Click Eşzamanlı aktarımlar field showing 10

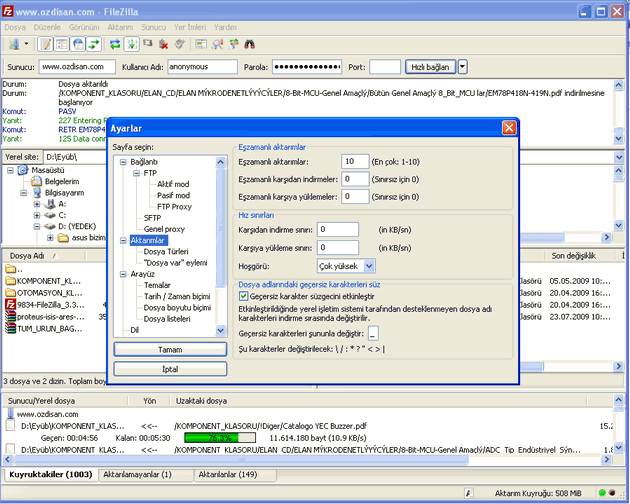355,162
